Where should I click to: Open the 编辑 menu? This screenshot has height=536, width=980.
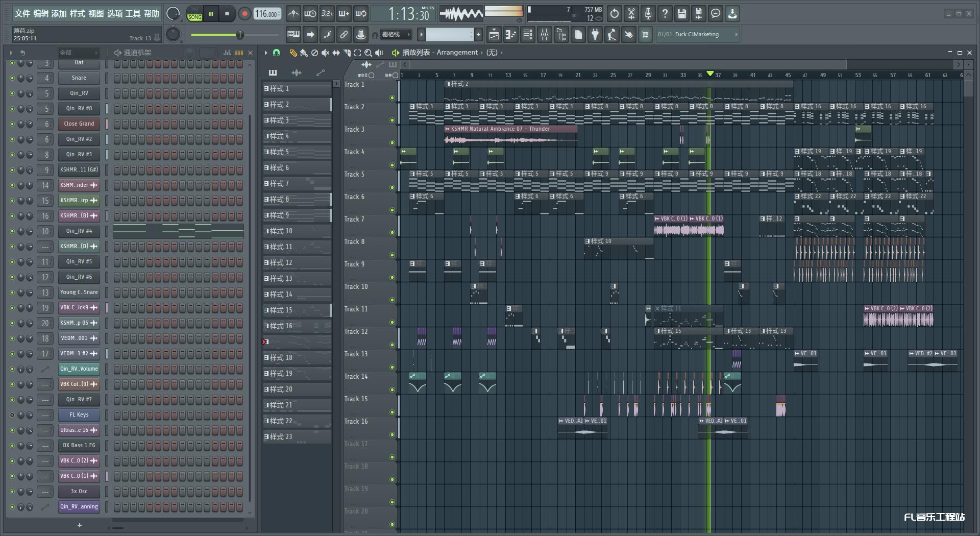tap(41, 14)
